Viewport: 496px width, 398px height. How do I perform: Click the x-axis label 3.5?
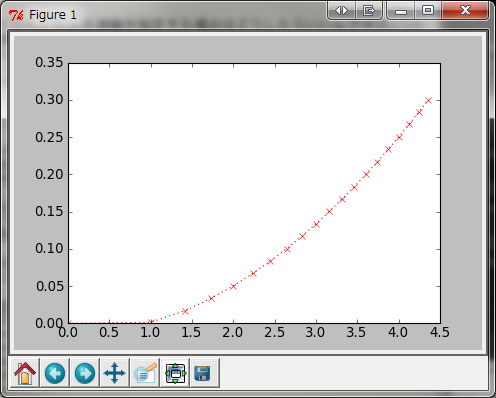[x=356, y=332]
